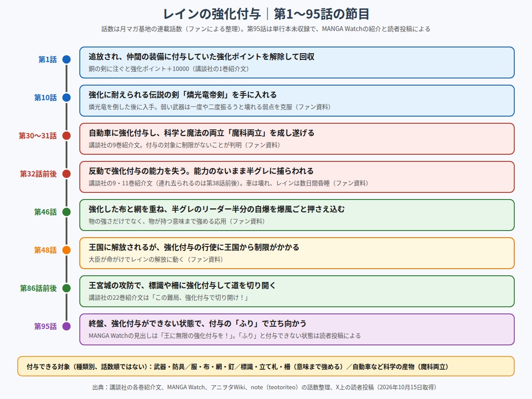Image resolution: width=532 pixels, height=399 pixels.
Task: Click the green timeline dot for 第46話
Action: [x=66, y=212]
